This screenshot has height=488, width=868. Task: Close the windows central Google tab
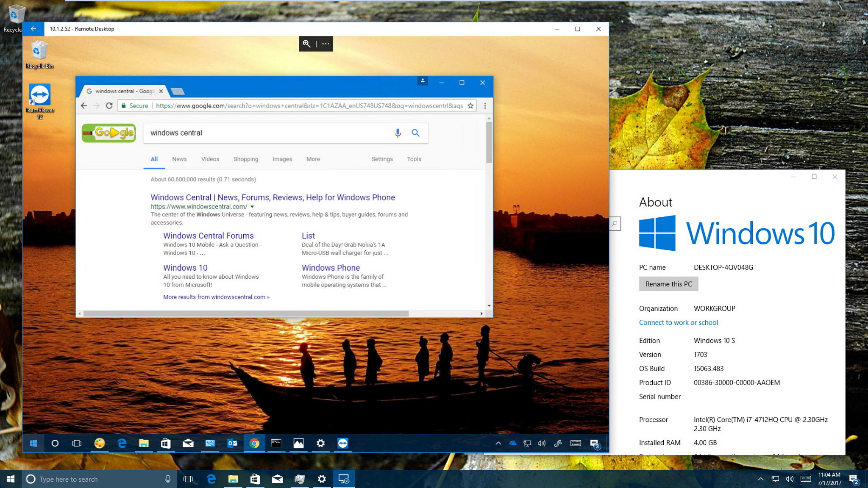161,91
